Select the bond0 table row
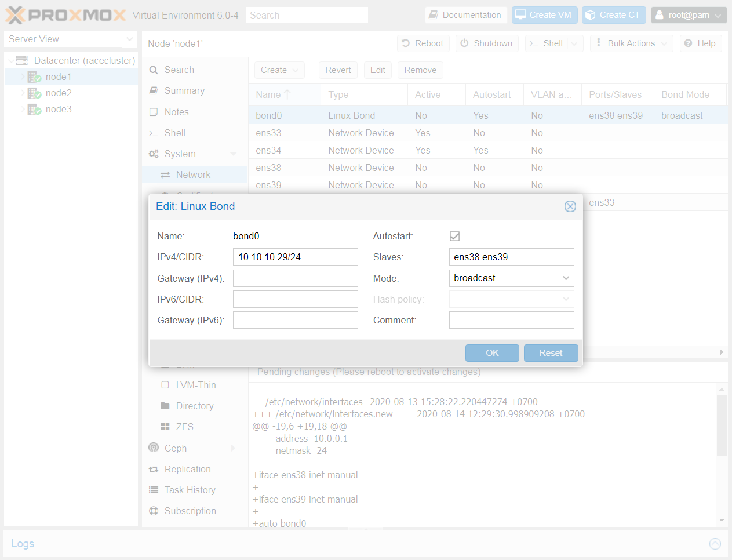 (488, 115)
